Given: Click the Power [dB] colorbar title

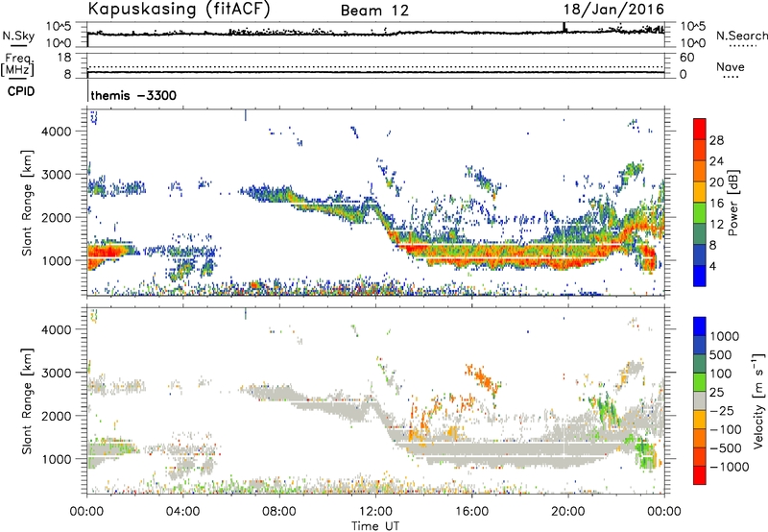Looking at the screenshot, I should coord(732,203).
